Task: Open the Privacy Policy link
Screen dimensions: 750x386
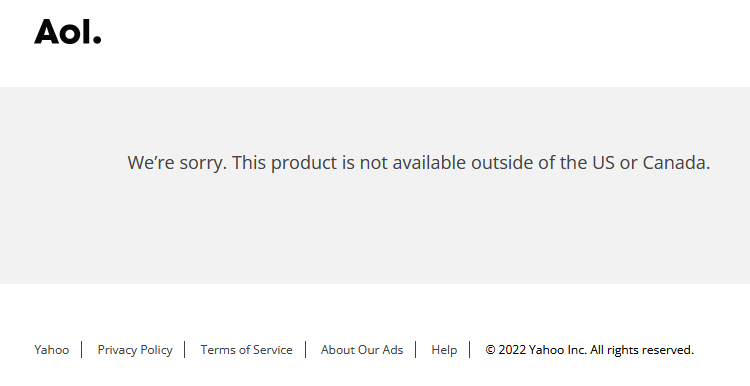Action: click(135, 350)
